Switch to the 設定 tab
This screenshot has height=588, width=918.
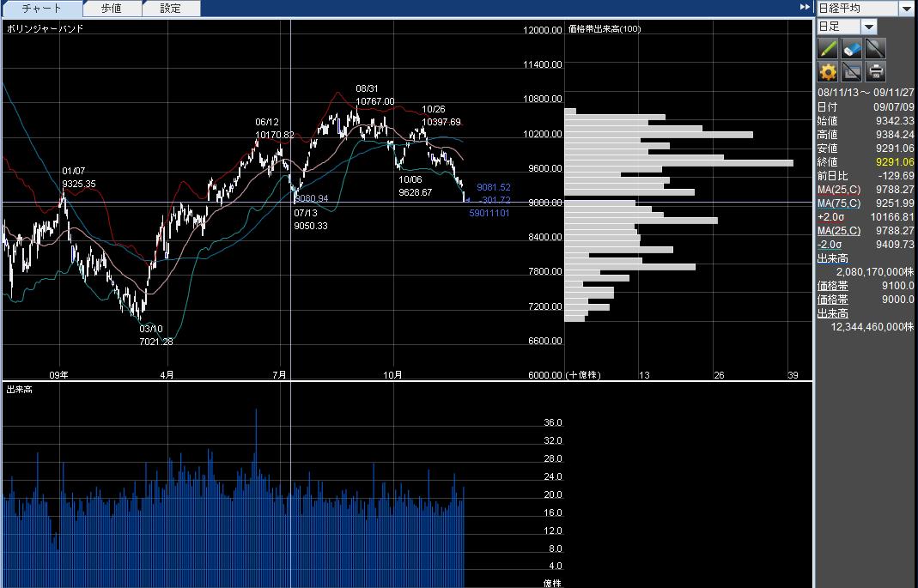(170, 9)
